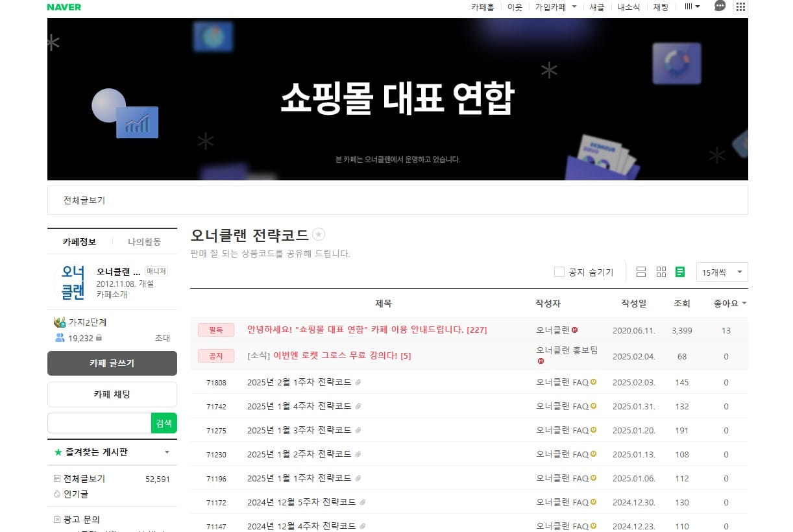Click attachment icon on 2025년 1월 2주차 post

click(358, 455)
